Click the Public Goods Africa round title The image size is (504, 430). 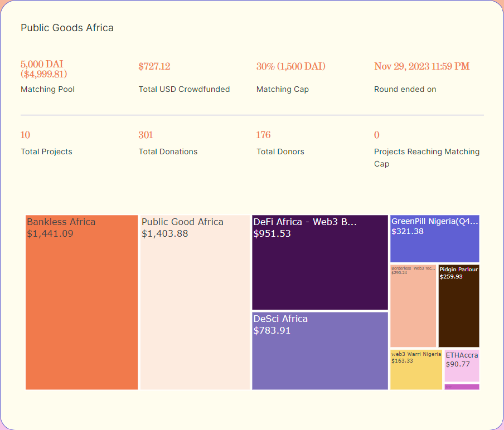[67, 28]
